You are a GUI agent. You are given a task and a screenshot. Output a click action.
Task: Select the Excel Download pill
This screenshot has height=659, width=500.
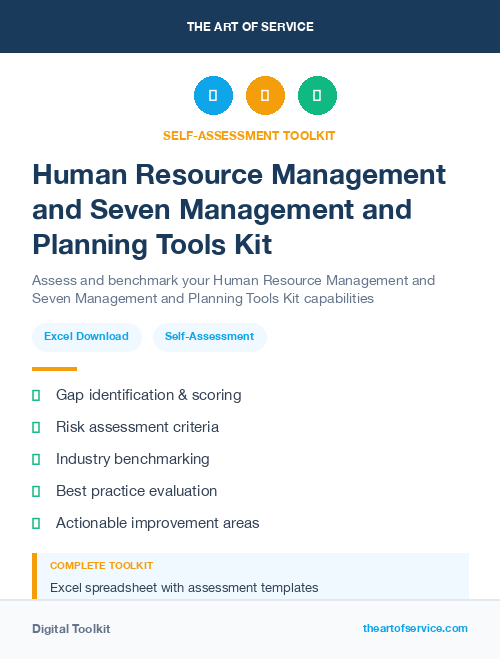tap(87, 337)
